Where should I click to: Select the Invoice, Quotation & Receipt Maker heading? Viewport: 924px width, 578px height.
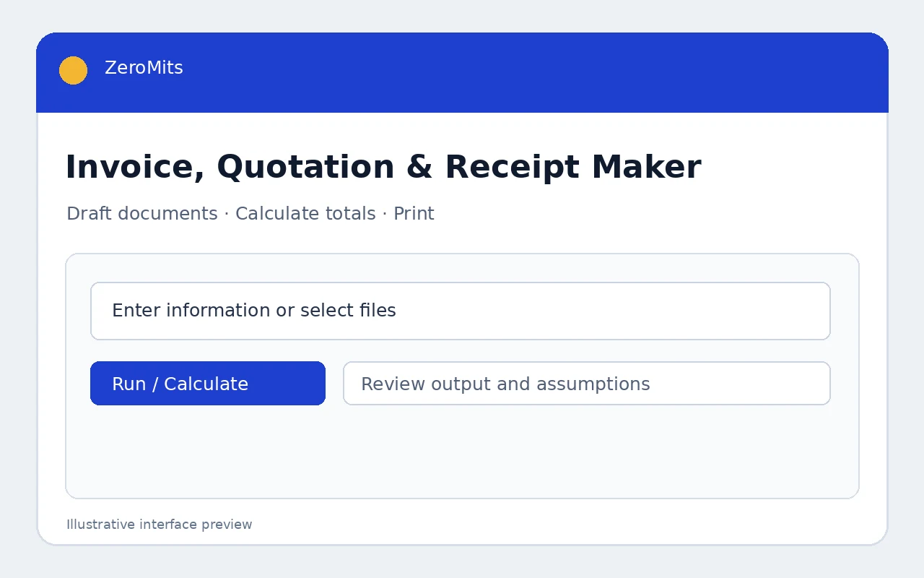click(x=383, y=168)
